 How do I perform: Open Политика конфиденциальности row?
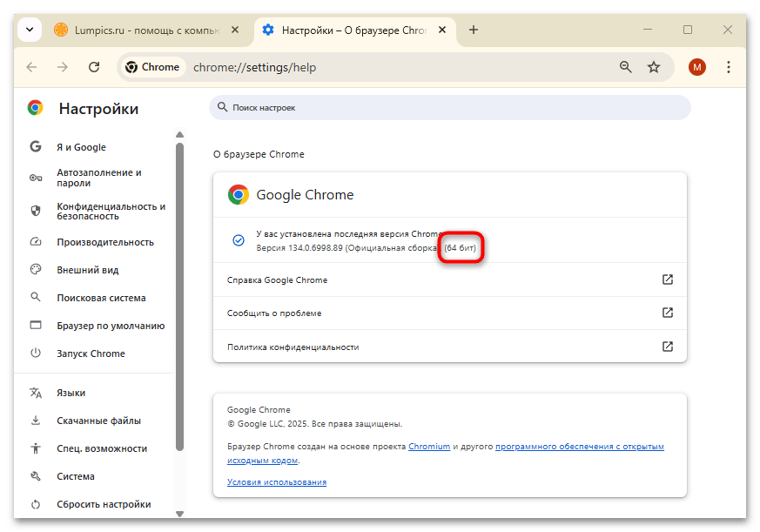[450, 347]
